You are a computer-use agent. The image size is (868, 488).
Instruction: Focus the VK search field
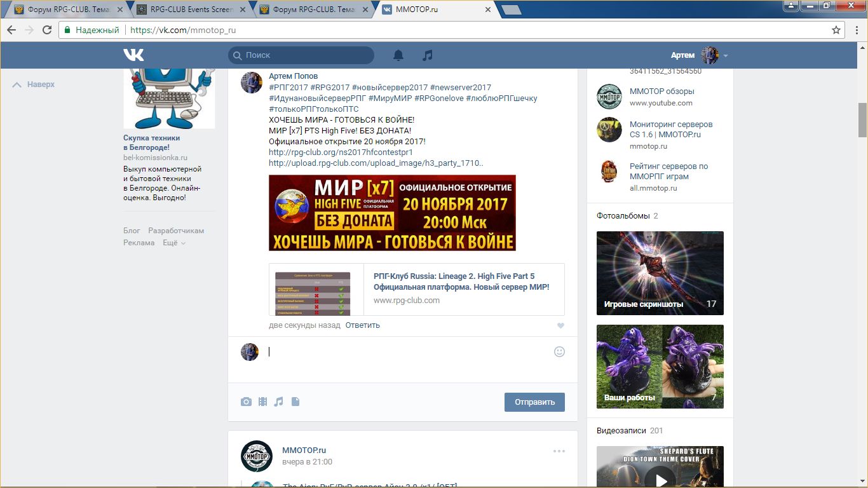coord(301,55)
